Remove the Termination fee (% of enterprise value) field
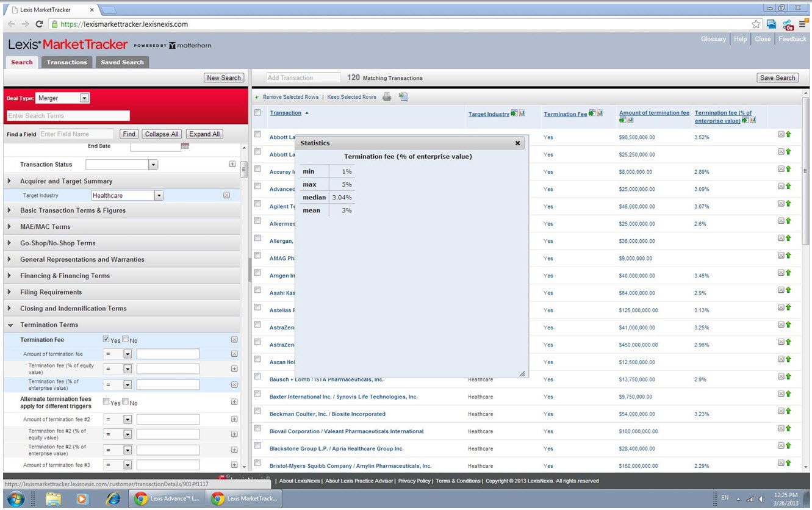The image size is (812, 510). tap(234, 384)
